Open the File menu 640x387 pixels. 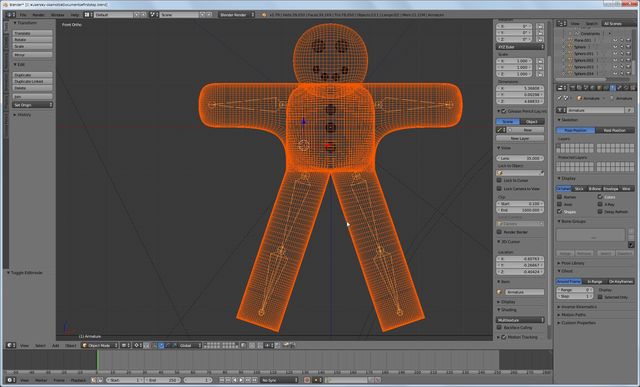point(23,15)
